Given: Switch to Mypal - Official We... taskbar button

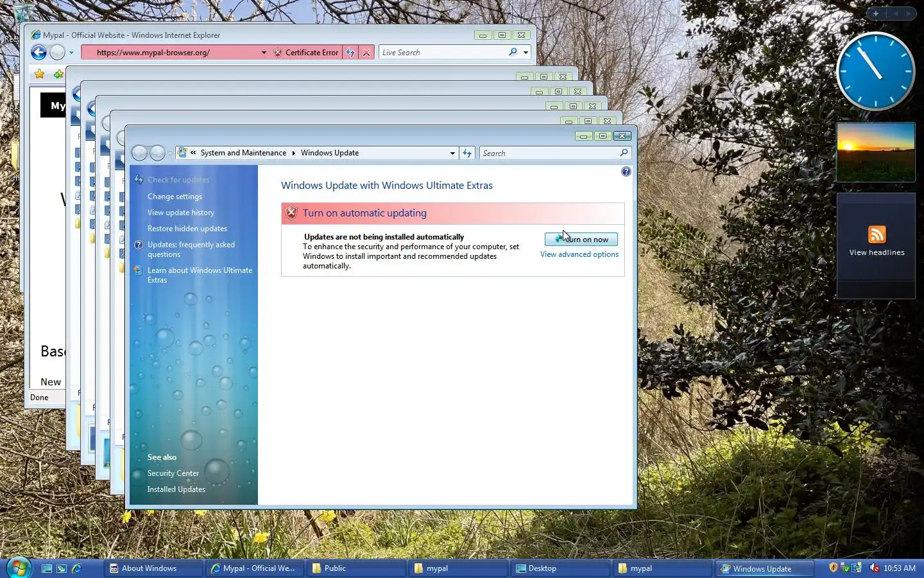Looking at the screenshot, I should [x=255, y=568].
